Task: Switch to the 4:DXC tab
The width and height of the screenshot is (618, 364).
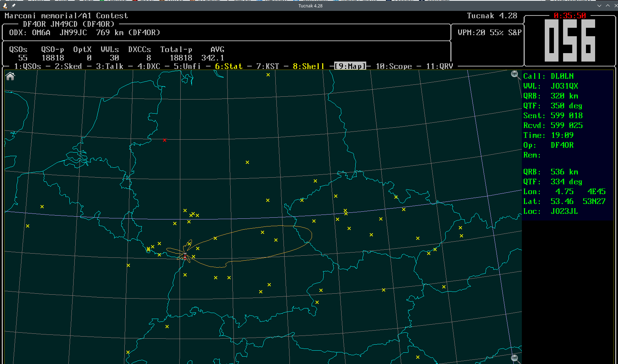Action: 149,66
